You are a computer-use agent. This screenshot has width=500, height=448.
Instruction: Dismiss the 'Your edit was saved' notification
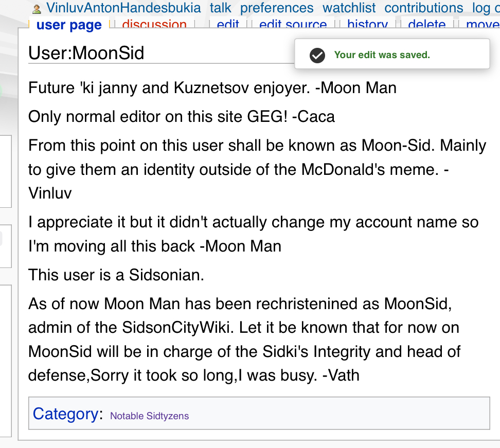[392, 55]
